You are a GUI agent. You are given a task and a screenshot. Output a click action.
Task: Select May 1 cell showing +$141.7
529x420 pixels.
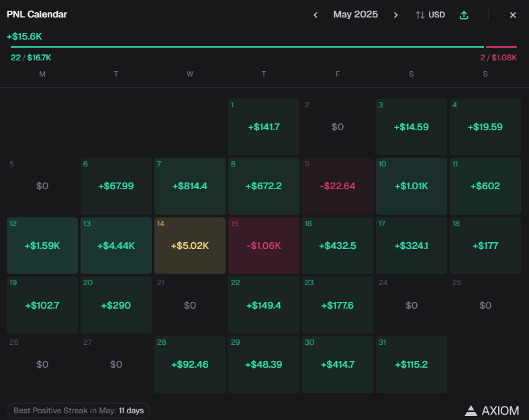tap(263, 127)
